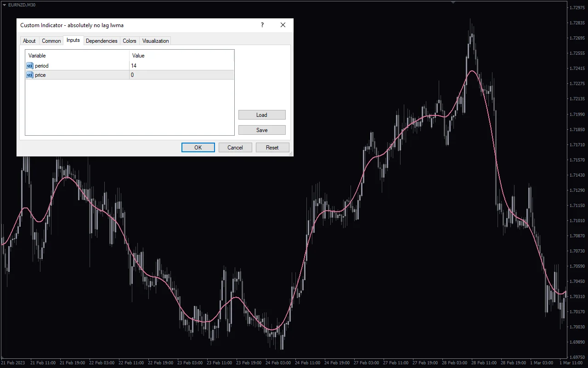The width and height of the screenshot is (588, 368).
Task: Load a saved inputs preset
Action: click(x=262, y=115)
